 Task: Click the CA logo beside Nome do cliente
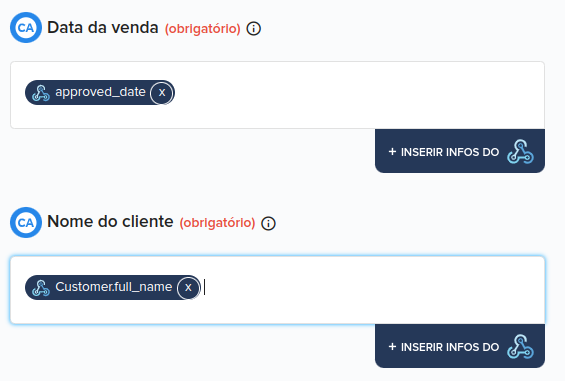(26, 222)
